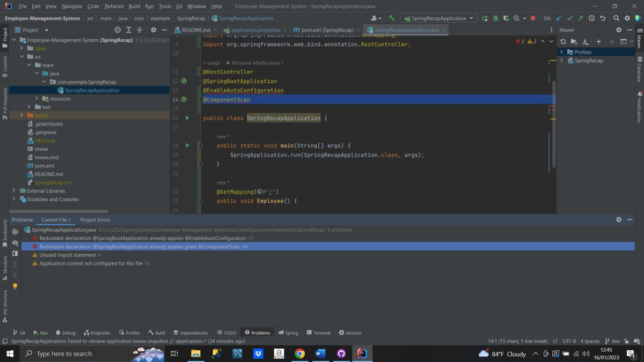Click UTF-8 encoding in status bar
The height and width of the screenshot is (362, 644).
570,341
